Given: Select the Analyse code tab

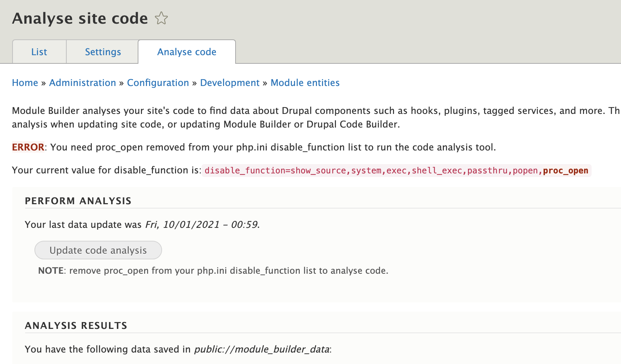Looking at the screenshot, I should (187, 52).
